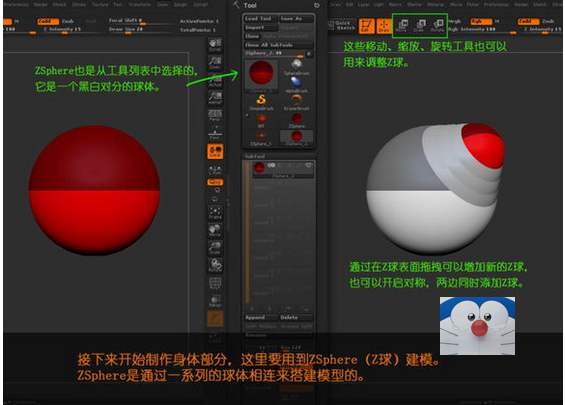
Task: Select the SimpleBrush tool with S icon
Action: 262,102
